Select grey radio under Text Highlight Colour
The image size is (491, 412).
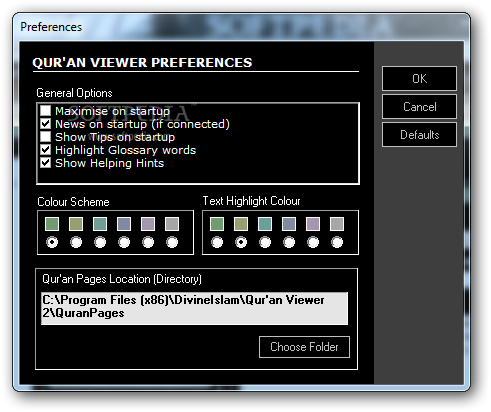337,242
